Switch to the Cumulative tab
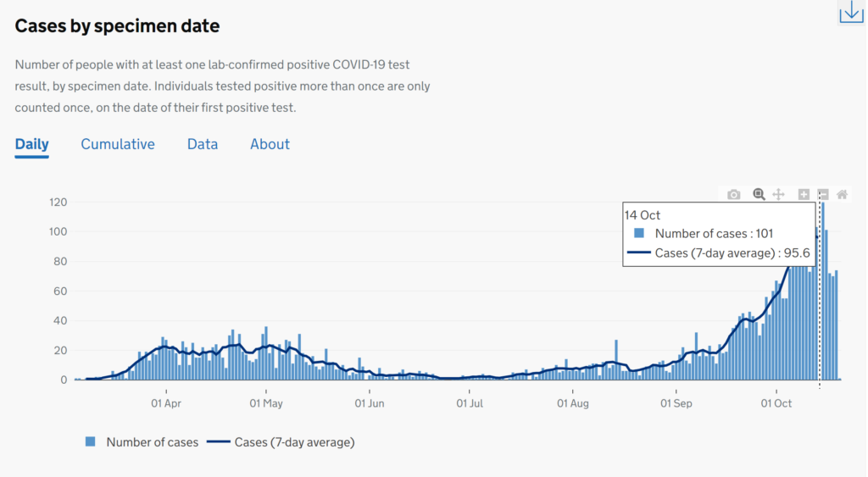868x477 pixels. (x=118, y=144)
